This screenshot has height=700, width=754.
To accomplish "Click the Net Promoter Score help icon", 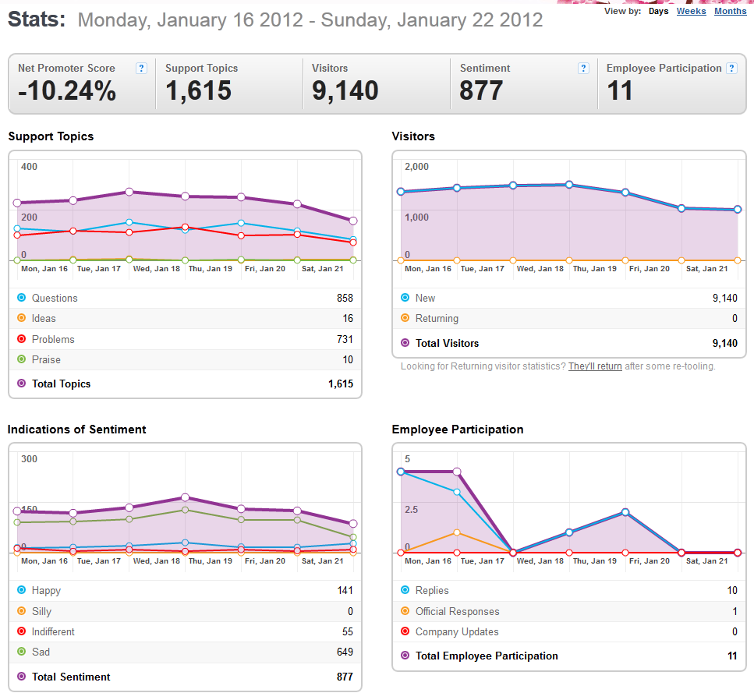I will pos(141,69).
